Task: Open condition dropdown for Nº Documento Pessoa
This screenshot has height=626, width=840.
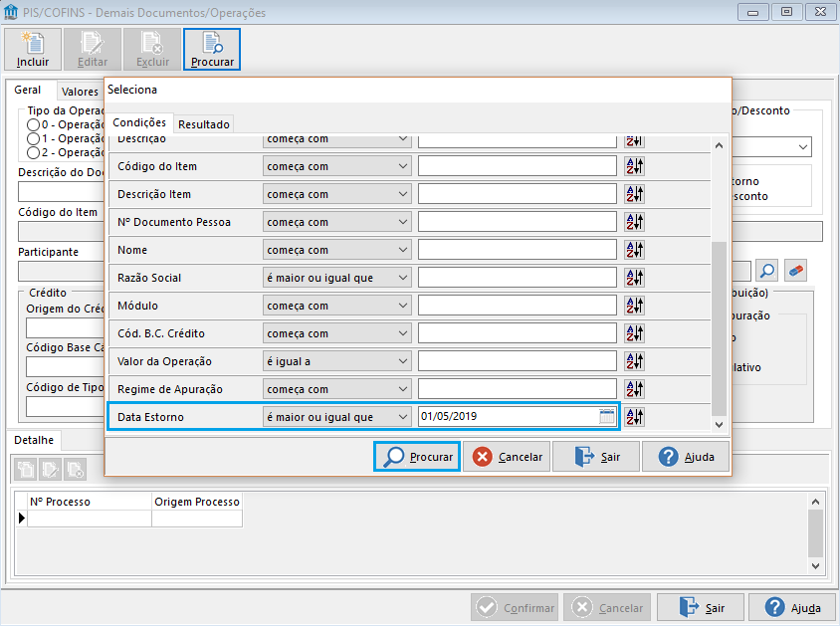Action: [337, 222]
